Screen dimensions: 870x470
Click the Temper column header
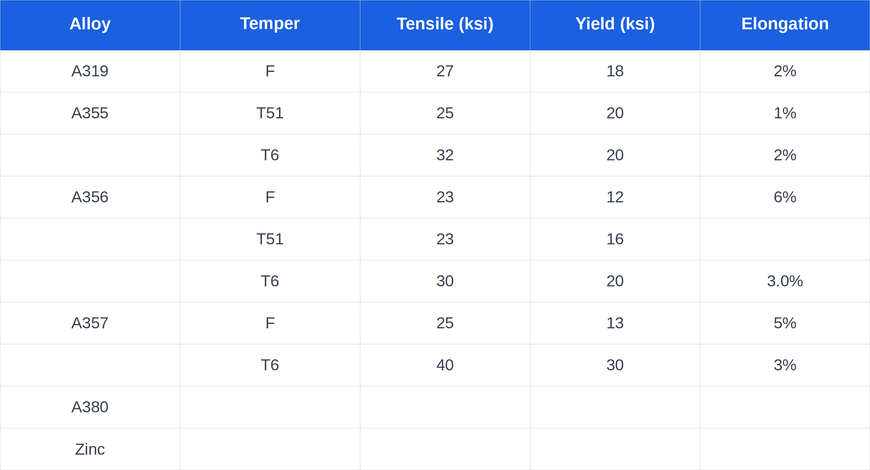coord(270,24)
